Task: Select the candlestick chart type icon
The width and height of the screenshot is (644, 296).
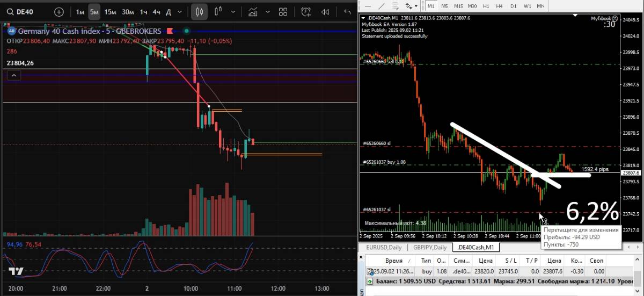Action: click(x=200, y=12)
